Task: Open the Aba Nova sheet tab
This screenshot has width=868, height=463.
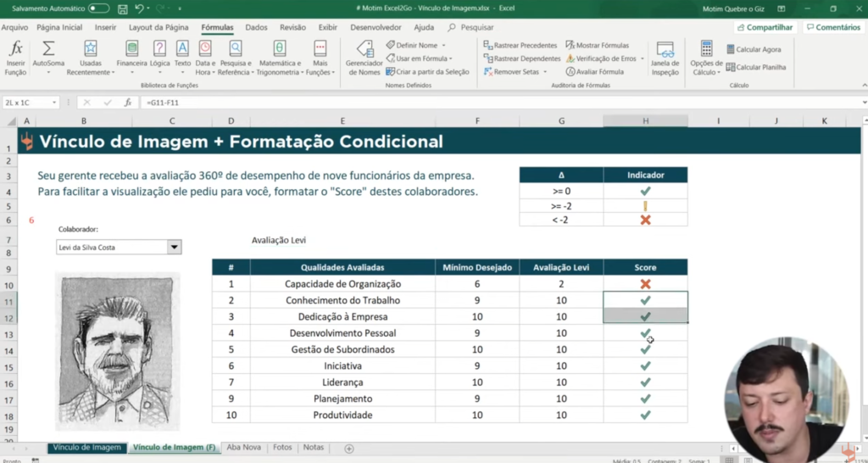Action: coord(243,448)
